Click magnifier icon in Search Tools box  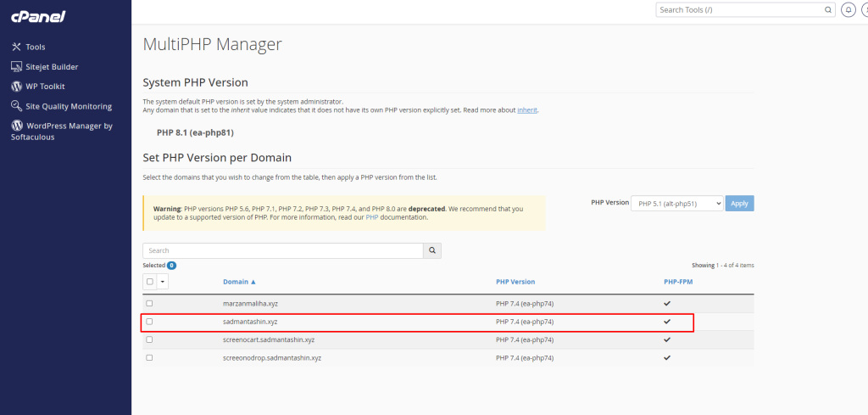pos(828,10)
